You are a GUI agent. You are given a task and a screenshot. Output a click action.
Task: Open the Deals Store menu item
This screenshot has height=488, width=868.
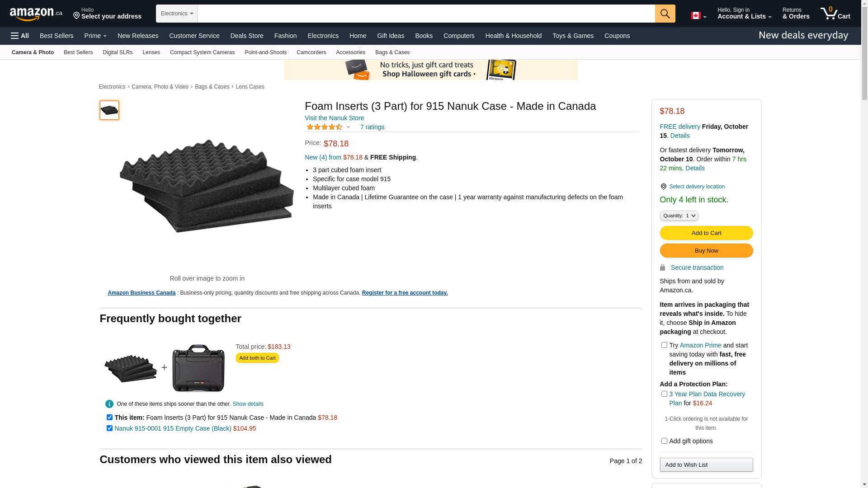[247, 36]
